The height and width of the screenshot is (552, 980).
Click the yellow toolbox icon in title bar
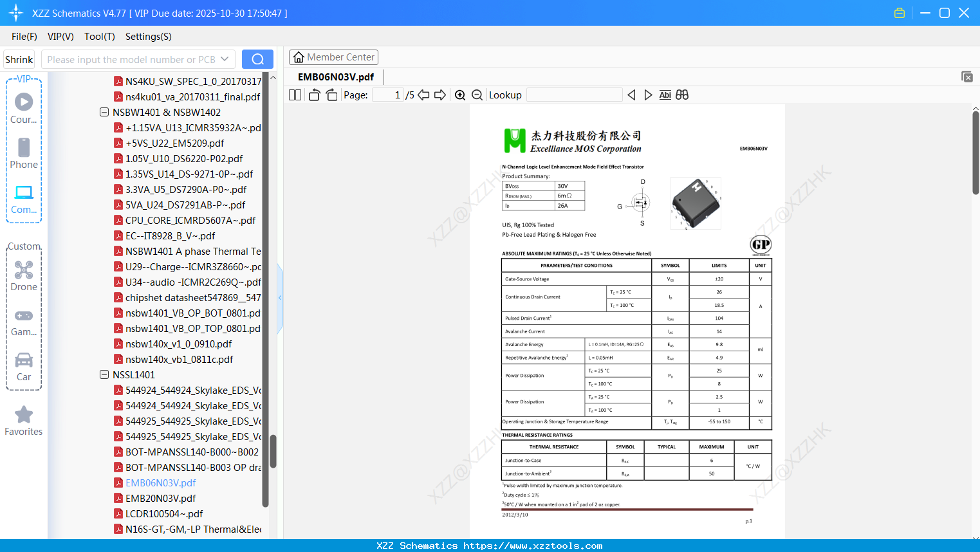(900, 13)
